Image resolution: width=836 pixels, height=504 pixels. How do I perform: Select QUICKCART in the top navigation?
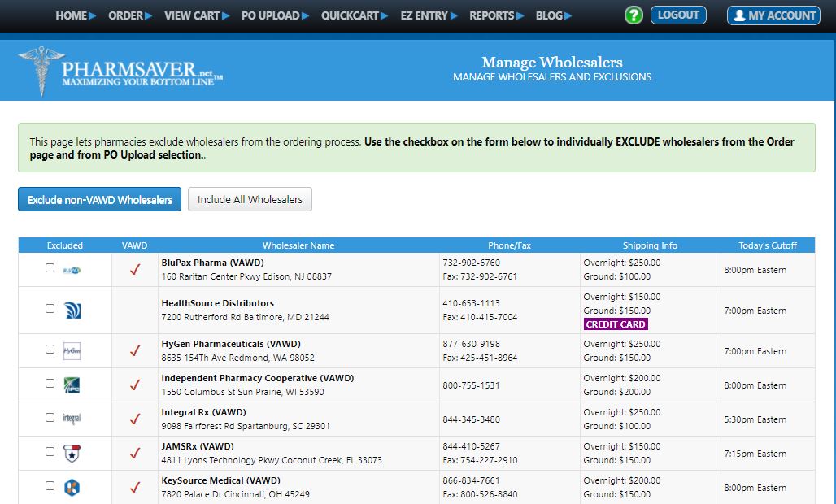[355, 15]
